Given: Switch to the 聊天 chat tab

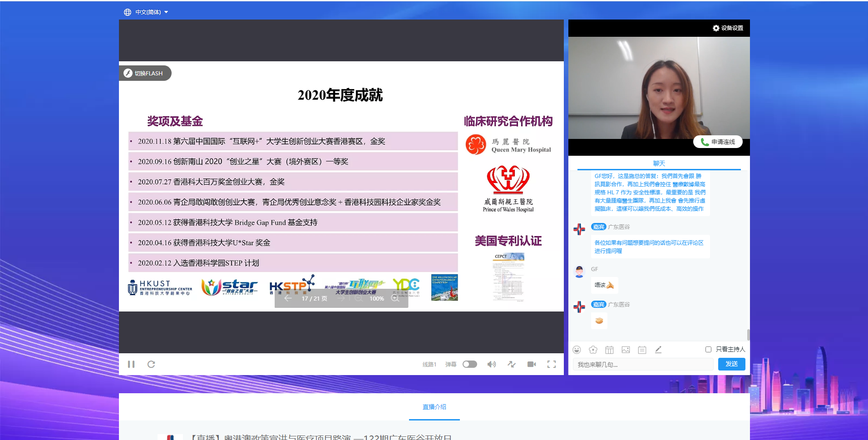Looking at the screenshot, I should [x=659, y=163].
